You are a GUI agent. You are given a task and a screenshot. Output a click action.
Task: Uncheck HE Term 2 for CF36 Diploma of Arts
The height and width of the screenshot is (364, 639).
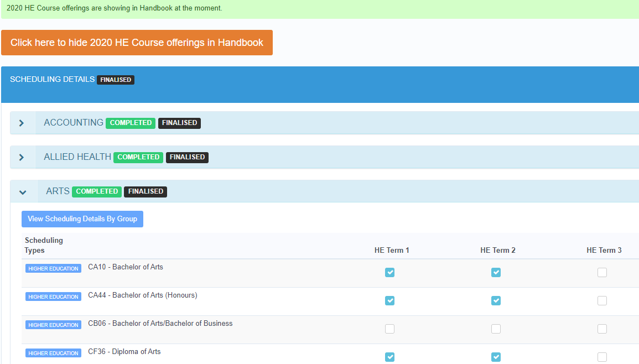click(x=496, y=357)
